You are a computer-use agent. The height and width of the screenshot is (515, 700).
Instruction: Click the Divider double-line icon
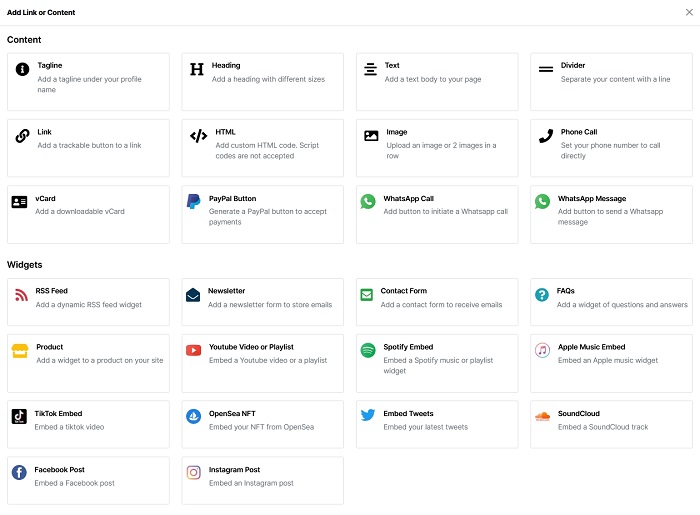pyautogui.click(x=546, y=69)
